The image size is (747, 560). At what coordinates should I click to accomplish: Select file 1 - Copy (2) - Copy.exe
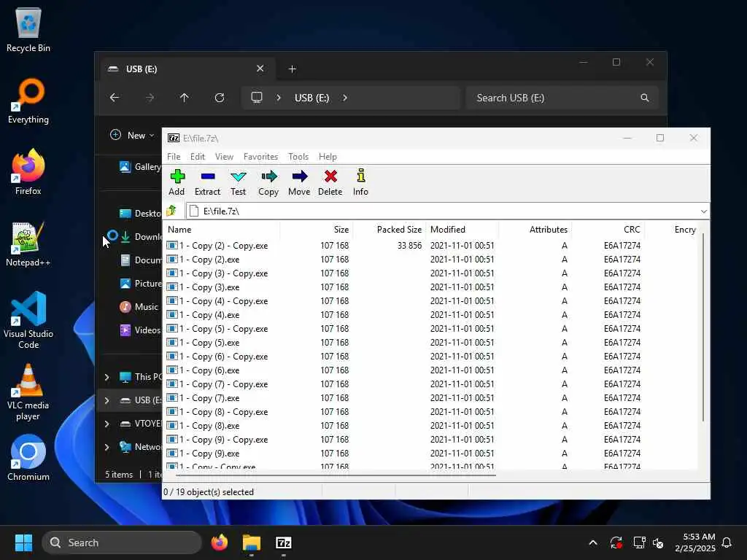click(217, 246)
